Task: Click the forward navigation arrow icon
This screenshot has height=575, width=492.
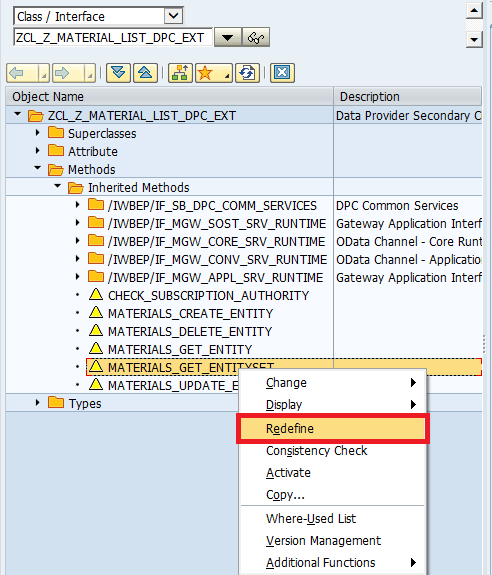Action: [68, 73]
